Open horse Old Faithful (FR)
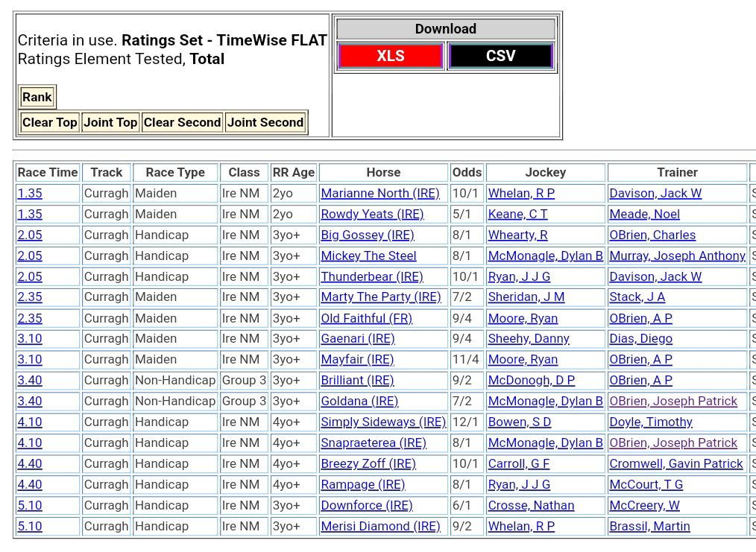The image size is (756, 552). [365, 318]
